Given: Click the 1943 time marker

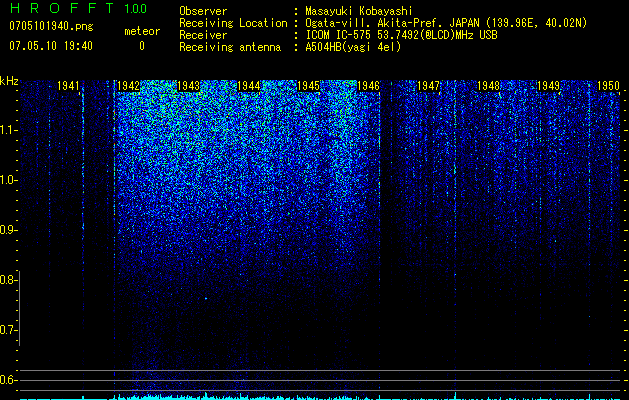Looking at the screenshot, I should 189,86.
